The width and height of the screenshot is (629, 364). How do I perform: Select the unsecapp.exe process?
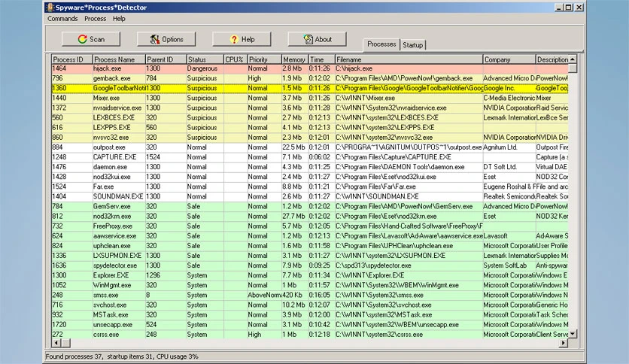[112, 324]
